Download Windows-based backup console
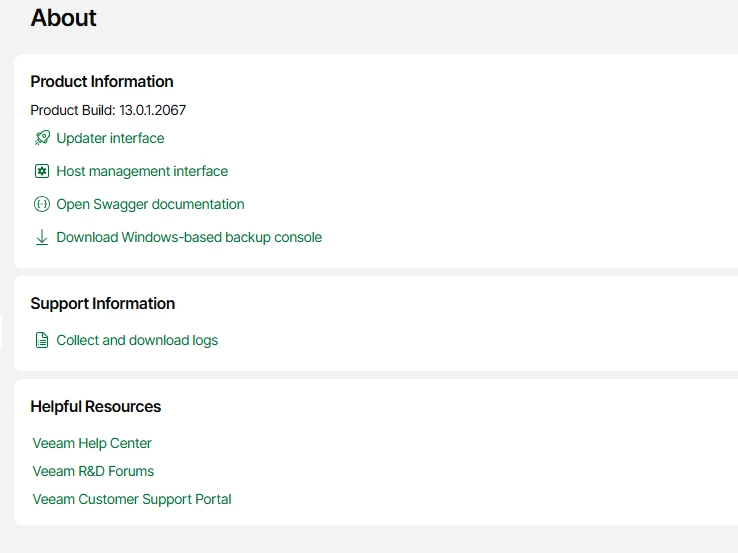Viewport: 738px width, 553px height. (x=189, y=237)
